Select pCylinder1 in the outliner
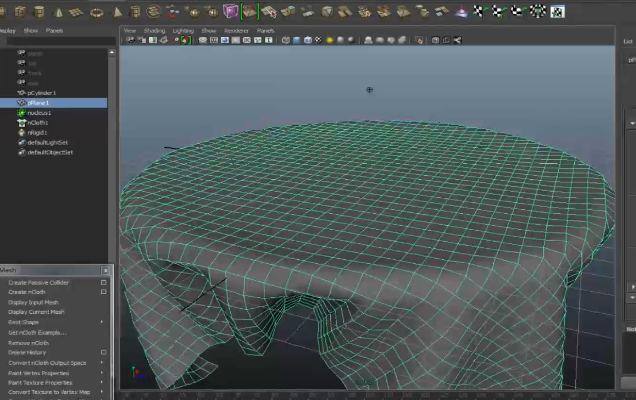This screenshot has height=400, width=636. coord(41,93)
